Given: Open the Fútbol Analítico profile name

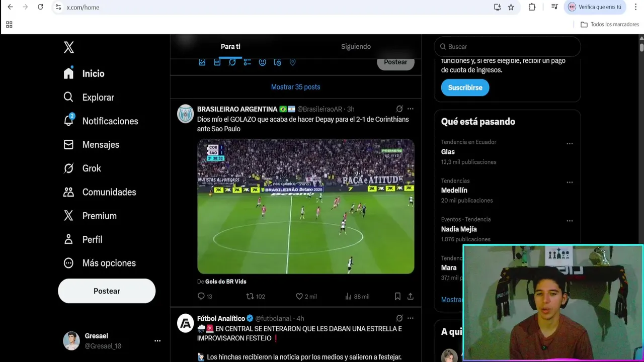Looking at the screenshot, I should coord(221,318).
